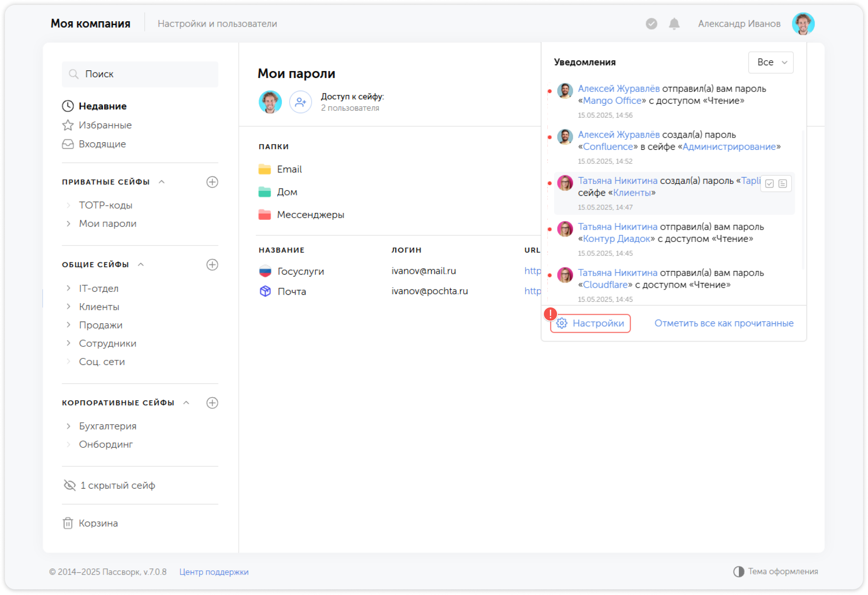The image size is (868, 595).
Task: Open Избранные in the sidebar
Action: click(x=105, y=125)
